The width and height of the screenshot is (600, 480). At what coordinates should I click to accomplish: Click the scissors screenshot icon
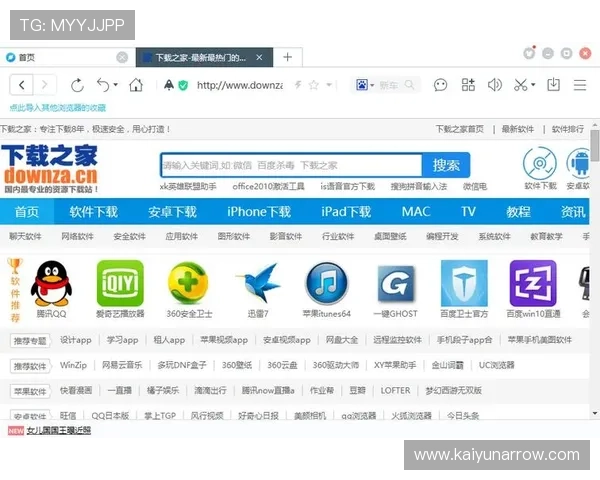click(x=520, y=85)
